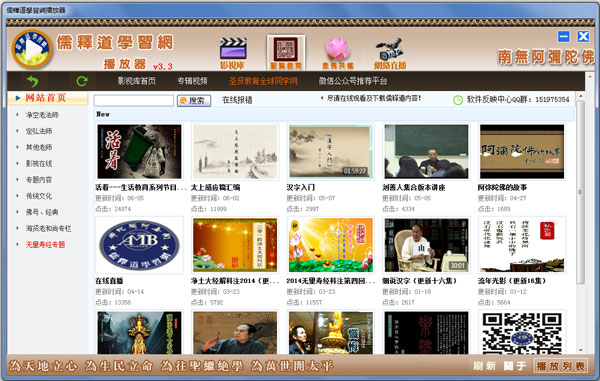
Task: Click the 阿弥陀佛的故事 title link
Action: tap(502, 187)
